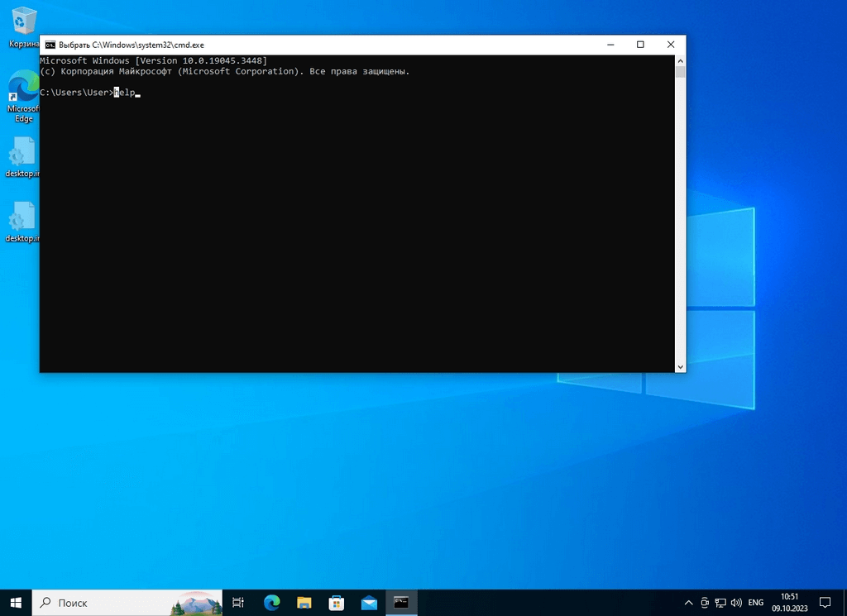847x616 pixels.
Task: Launch Microsoft Edge from the taskbar
Action: click(271, 603)
